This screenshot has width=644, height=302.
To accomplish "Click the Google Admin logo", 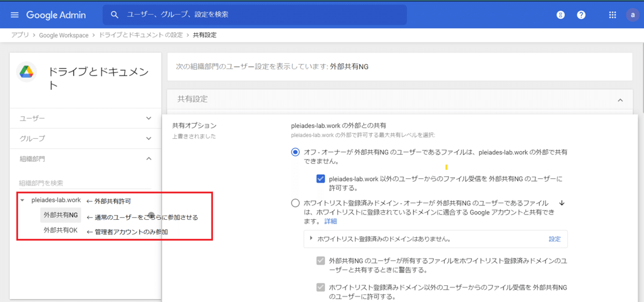I will click(x=56, y=15).
